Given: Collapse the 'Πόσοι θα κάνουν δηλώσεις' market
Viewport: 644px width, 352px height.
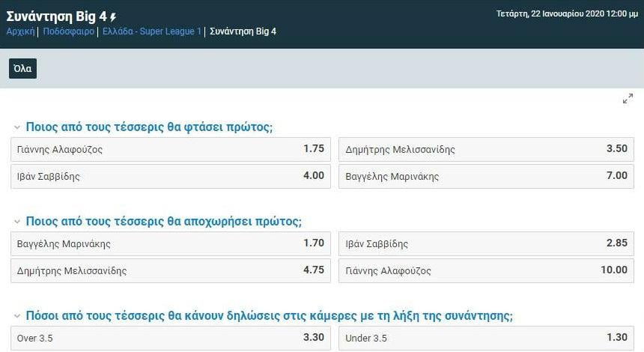Looking at the screenshot, I should click(x=17, y=316).
